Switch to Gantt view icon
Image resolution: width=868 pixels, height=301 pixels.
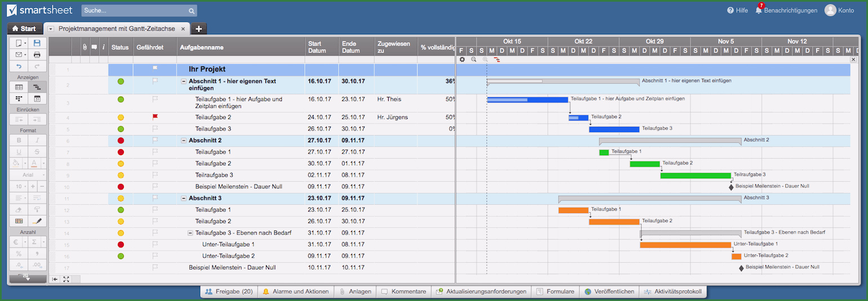37,87
